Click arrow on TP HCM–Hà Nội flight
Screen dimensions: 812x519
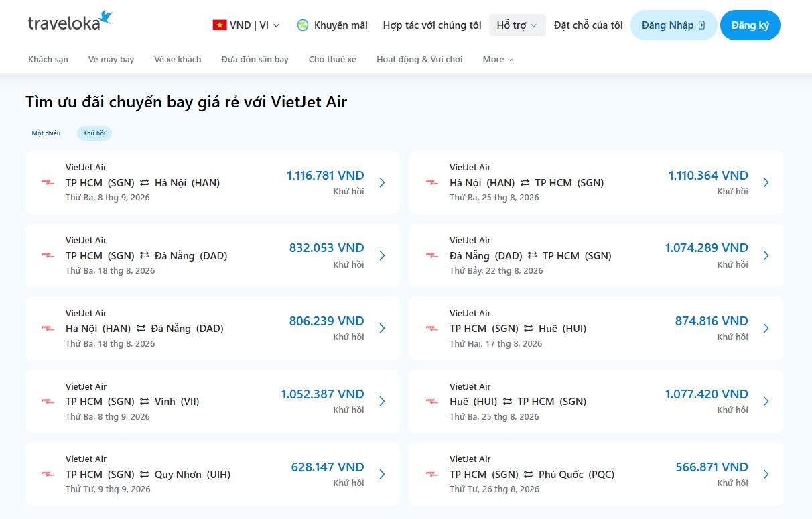tap(382, 182)
